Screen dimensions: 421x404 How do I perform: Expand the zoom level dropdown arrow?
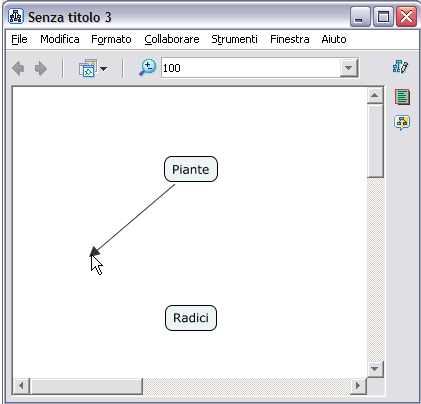(x=349, y=68)
